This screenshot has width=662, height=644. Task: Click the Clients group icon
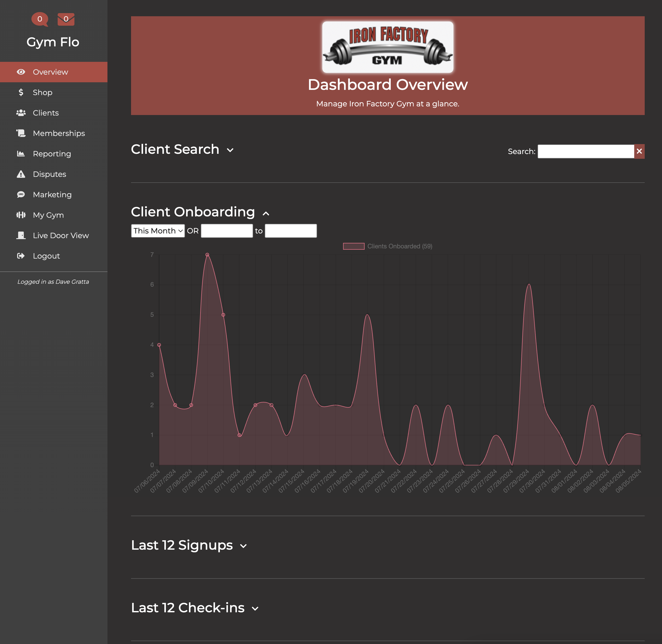pyautogui.click(x=21, y=113)
